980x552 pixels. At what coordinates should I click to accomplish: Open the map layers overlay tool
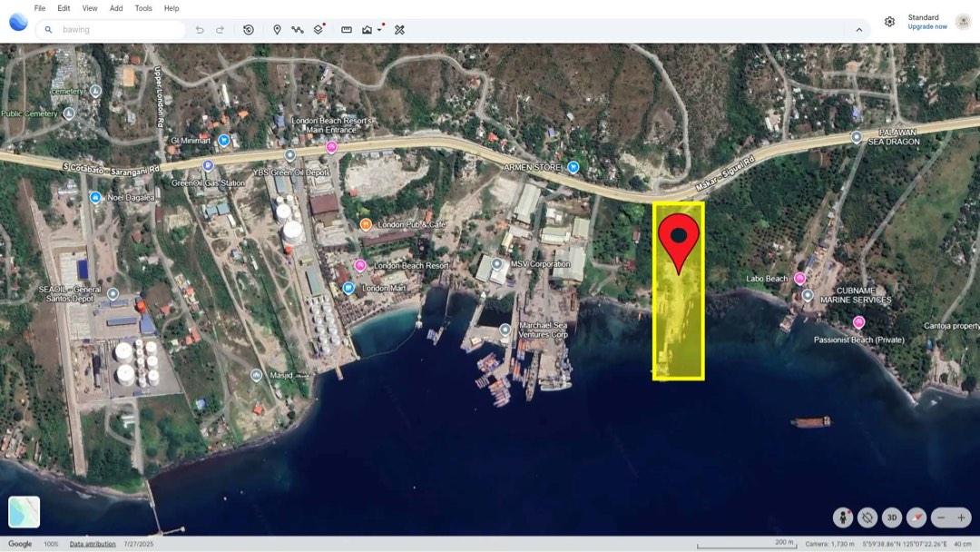point(318,29)
